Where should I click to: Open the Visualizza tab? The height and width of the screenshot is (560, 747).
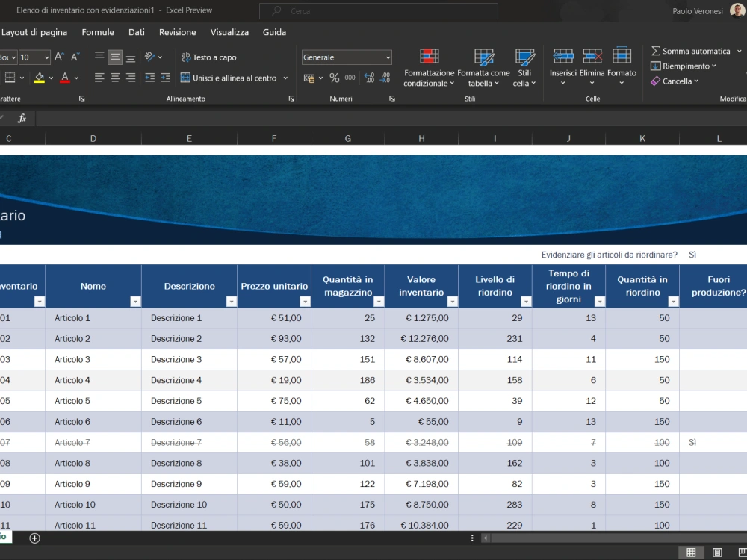(229, 32)
